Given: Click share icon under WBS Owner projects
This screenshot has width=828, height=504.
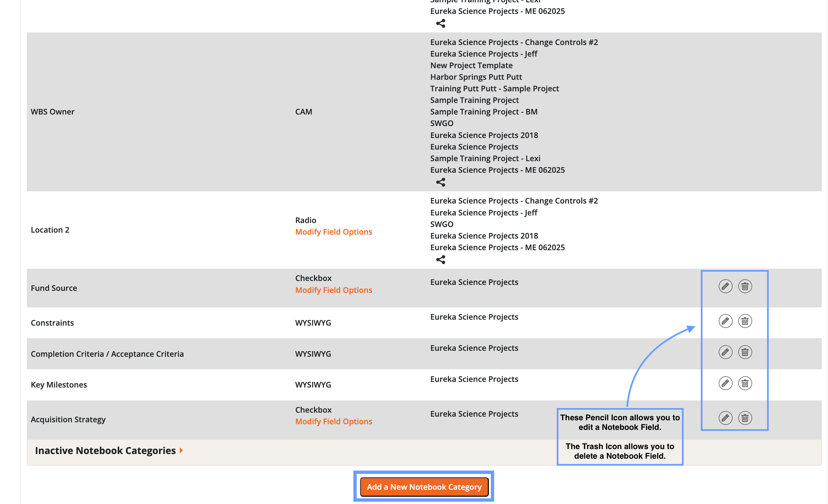Looking at the screenshot, I should click(x=440, y=182).
